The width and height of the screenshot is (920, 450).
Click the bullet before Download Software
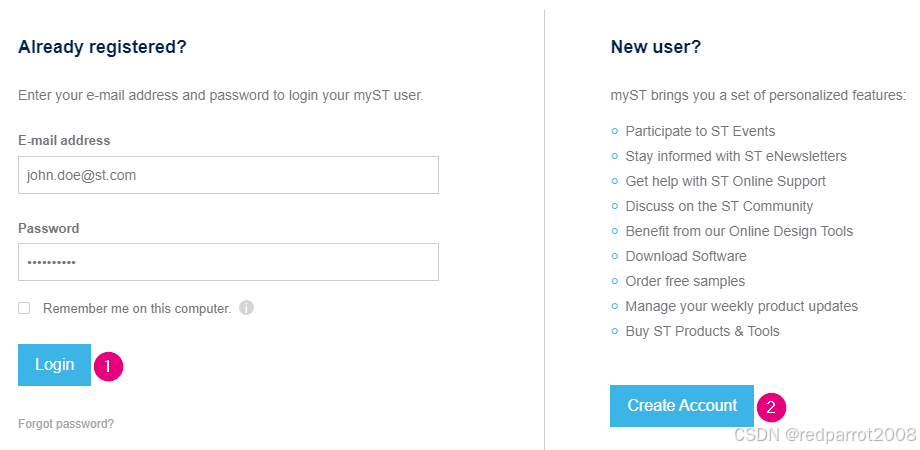pos(615,256)
